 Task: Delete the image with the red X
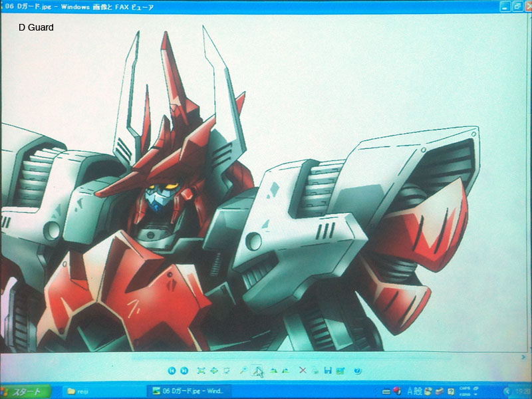pos(302,370)
